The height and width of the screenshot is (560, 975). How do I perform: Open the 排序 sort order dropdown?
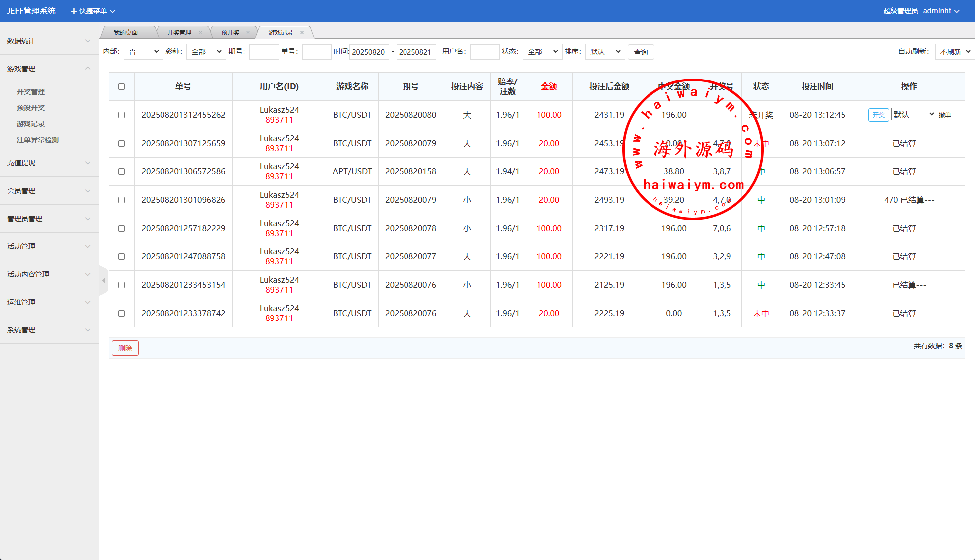[x=605, y=52]
